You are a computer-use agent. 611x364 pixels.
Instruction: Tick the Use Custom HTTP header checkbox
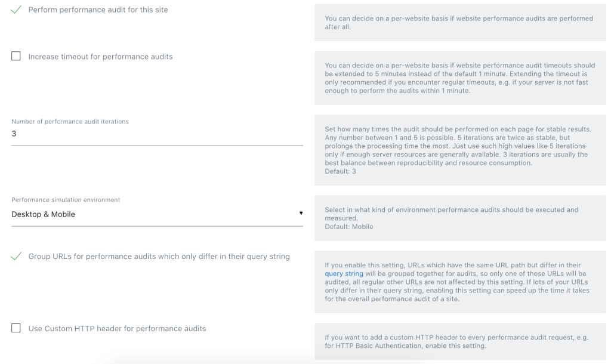click(16, 328)
